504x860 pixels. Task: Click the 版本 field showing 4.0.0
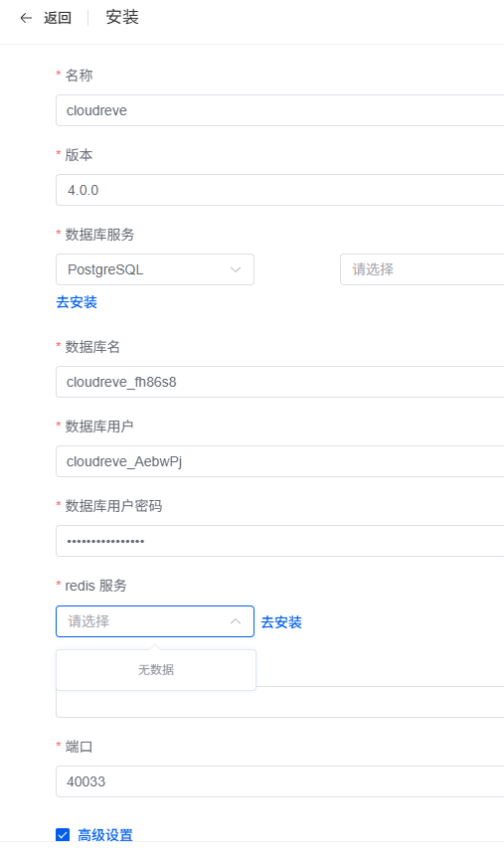(x=279, y=190)
